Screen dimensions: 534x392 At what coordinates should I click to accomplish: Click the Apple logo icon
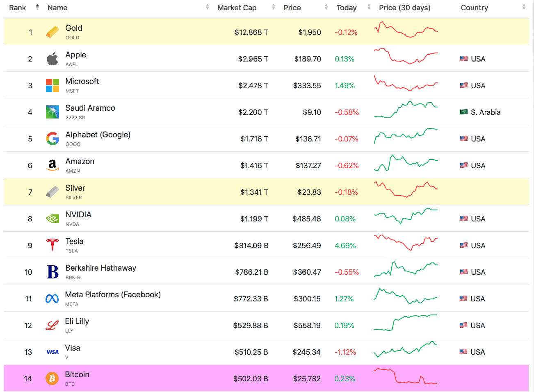tap(52, 59)
